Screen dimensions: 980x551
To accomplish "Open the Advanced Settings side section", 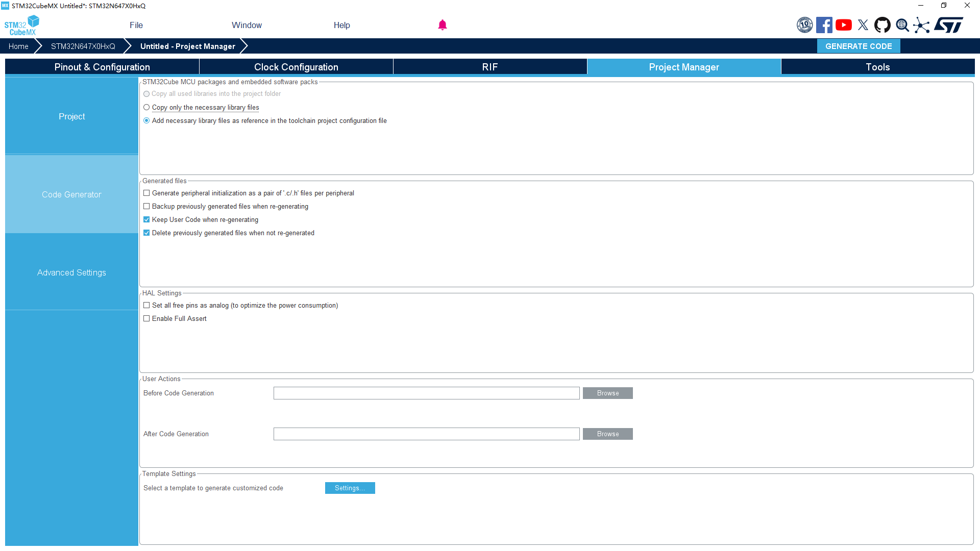I will [x=71, y=272].
